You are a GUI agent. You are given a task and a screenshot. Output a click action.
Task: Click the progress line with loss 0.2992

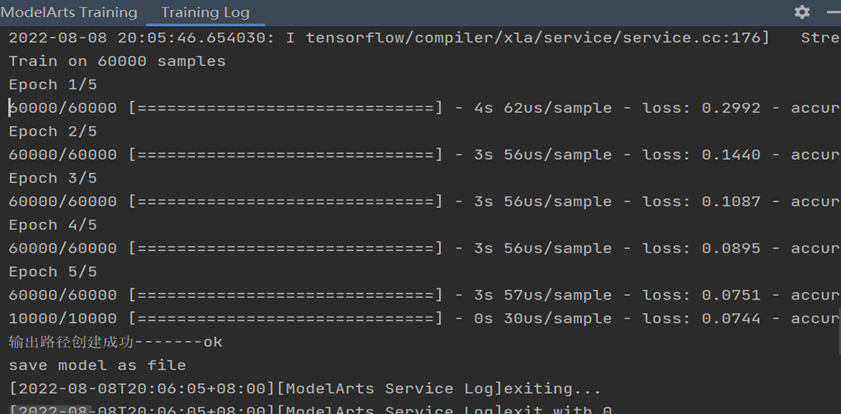point(400,108)
